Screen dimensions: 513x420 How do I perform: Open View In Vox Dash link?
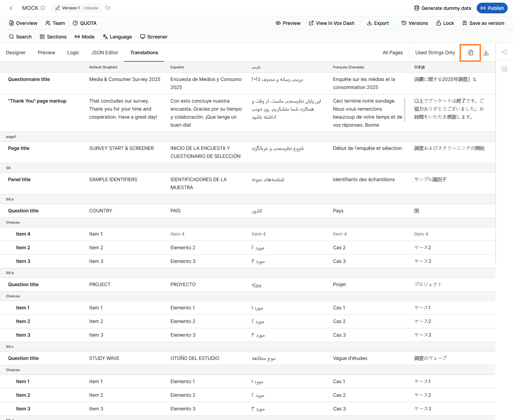point(332,23)
